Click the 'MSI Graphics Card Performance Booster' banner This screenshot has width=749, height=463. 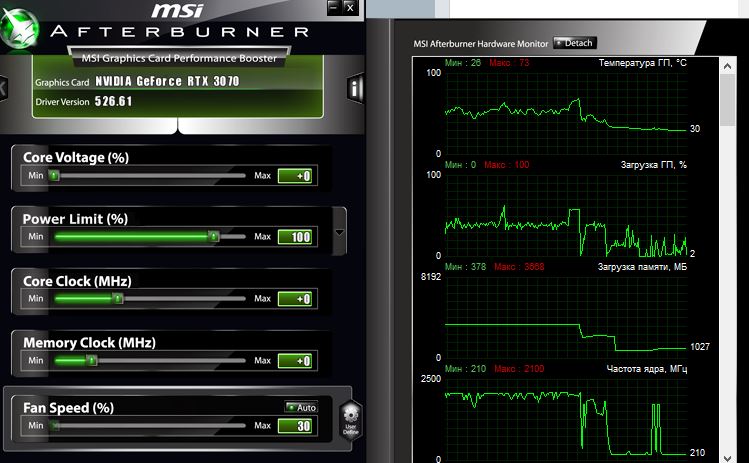coord(179,58)
